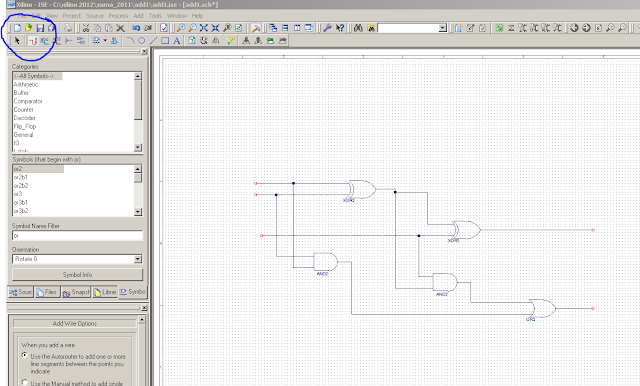
Task: Select the 'Flip_Flop' category
Action: click(25, 126)
